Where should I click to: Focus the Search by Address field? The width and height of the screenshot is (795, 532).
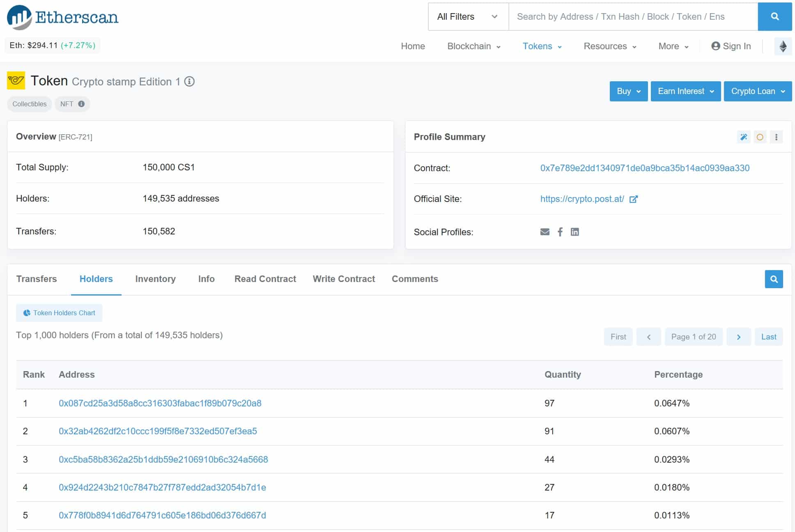tap(633, 16)
